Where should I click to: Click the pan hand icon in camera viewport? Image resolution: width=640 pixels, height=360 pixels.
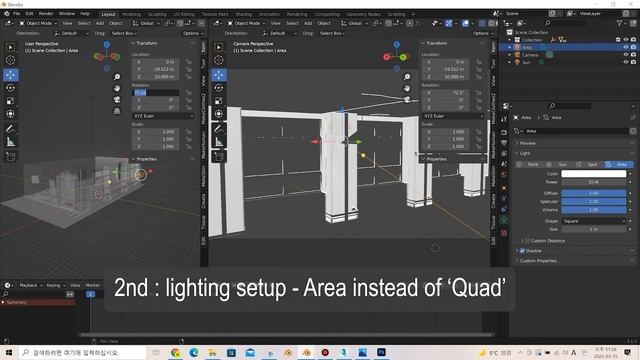(407, 88)
